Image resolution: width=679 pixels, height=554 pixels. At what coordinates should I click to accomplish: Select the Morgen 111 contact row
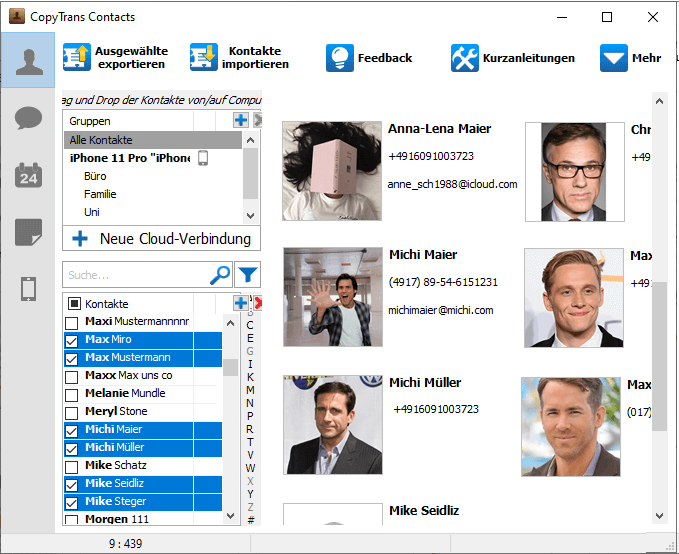tap(143, 519)
